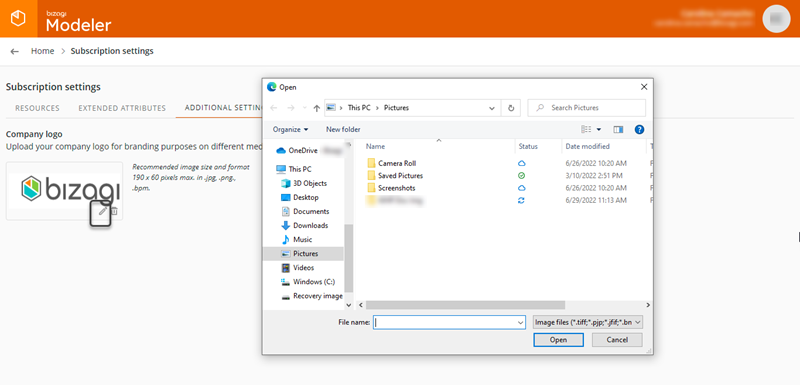The height and width of the screenshot is (385, 800).
Task: Open the change view dropdown
Action: coord(599,130)
